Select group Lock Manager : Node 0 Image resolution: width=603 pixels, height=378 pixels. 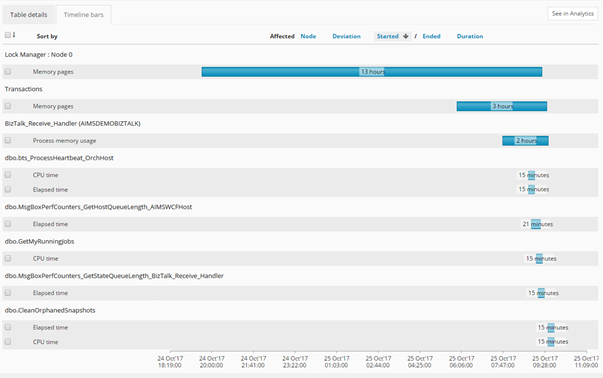click(x=38, y=55)
